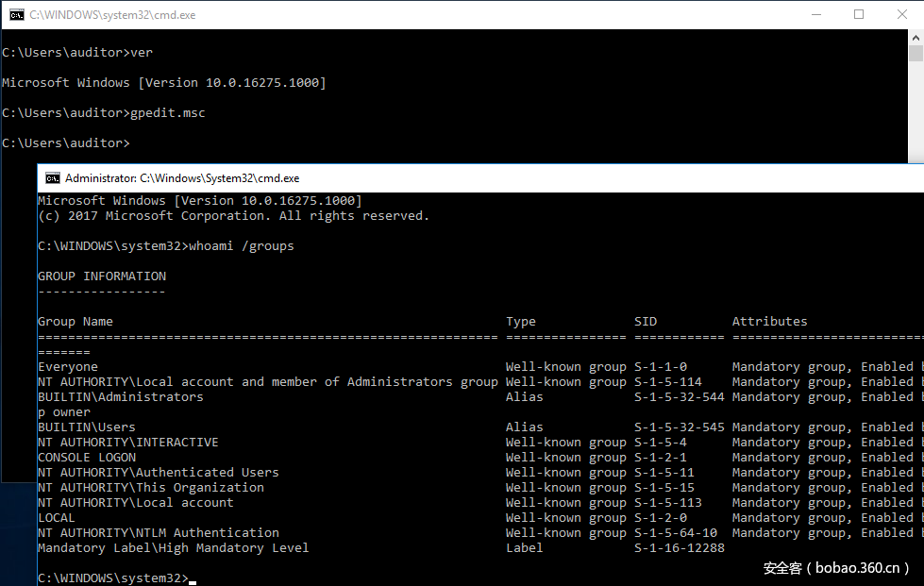924x586 pixels.
Task: Click the BUILTIN\Administrators group row
Action: [x=120, y=397]
